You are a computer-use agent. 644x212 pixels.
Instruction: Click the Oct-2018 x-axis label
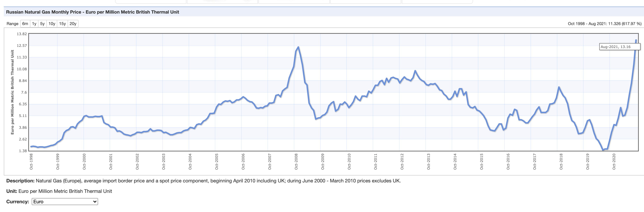561,162
